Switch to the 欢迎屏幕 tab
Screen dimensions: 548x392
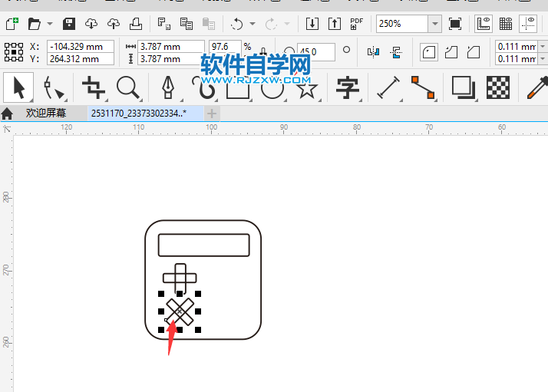(x=46, y=114)
